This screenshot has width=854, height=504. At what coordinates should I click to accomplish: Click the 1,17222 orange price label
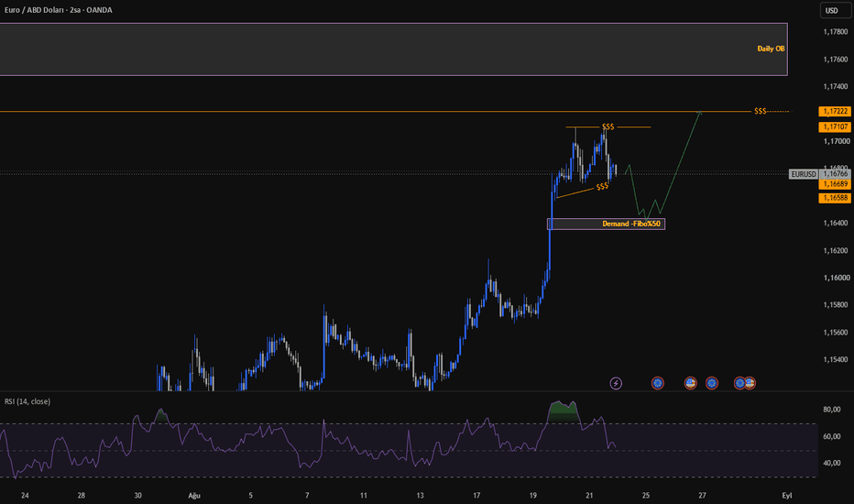point(835,111)
